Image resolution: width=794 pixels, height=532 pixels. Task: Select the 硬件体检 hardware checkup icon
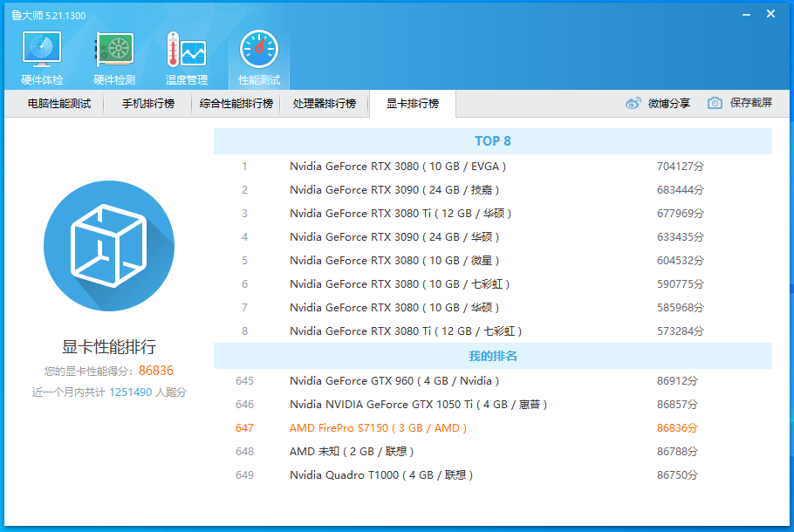[x=40, y=50]
